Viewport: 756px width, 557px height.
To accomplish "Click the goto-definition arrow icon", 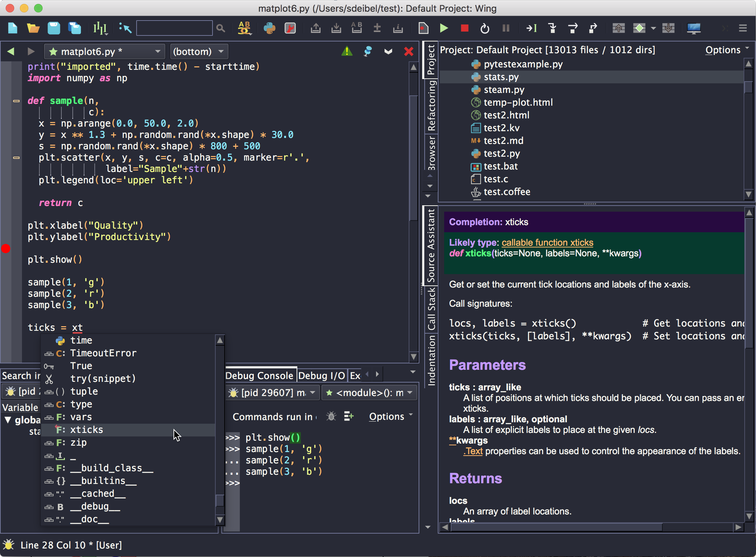I will 125,28.
